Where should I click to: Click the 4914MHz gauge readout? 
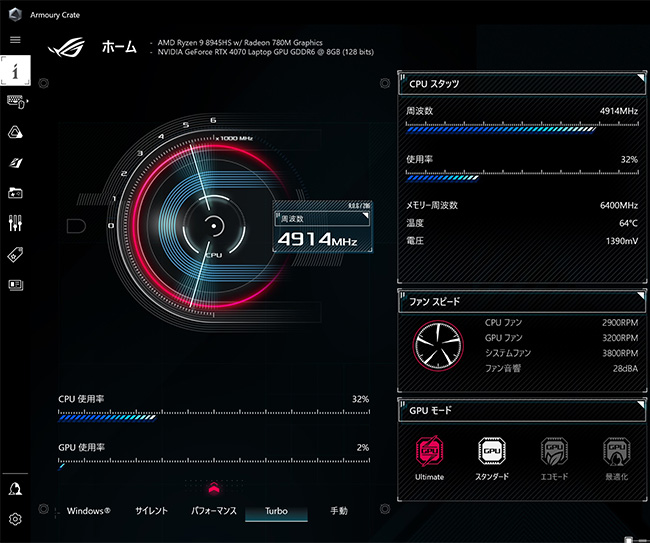click(x=318, y=240)
